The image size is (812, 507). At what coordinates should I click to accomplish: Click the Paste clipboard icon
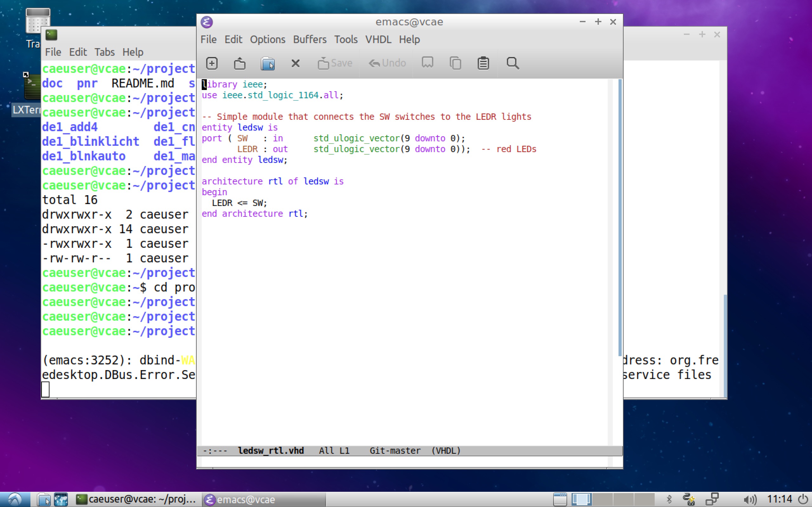483,63
